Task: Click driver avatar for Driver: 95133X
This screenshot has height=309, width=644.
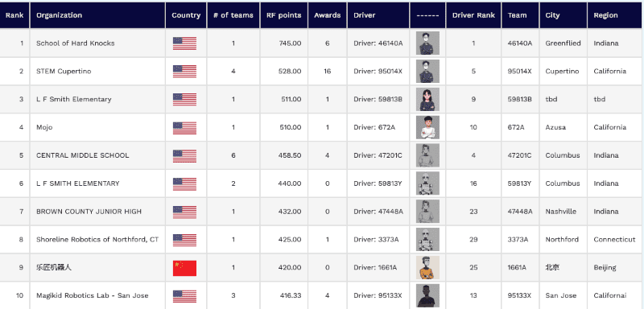Action: click(x=427, y=295)
